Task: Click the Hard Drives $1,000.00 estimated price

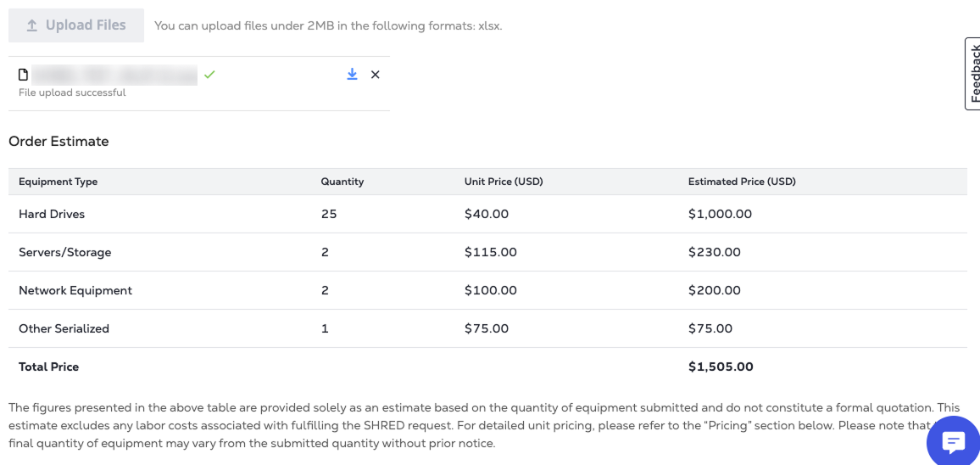Action: (720, 214)
